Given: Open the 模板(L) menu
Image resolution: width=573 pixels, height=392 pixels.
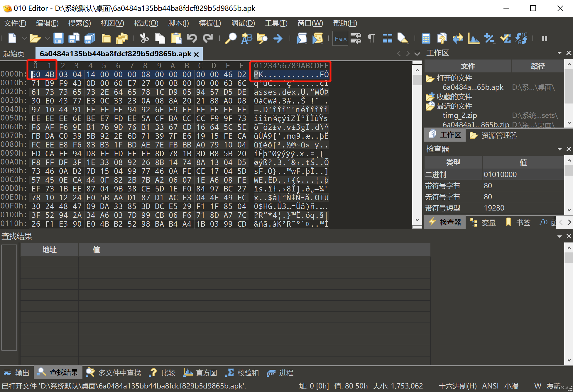Looking at the screenshot, I should 209,23.
